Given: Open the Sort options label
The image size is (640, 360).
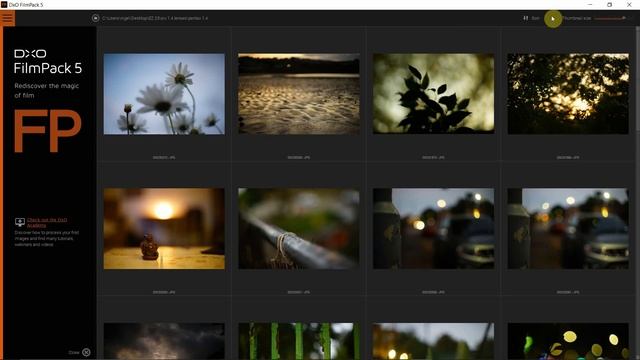Looking at the screenshot, I should point(535,18).
